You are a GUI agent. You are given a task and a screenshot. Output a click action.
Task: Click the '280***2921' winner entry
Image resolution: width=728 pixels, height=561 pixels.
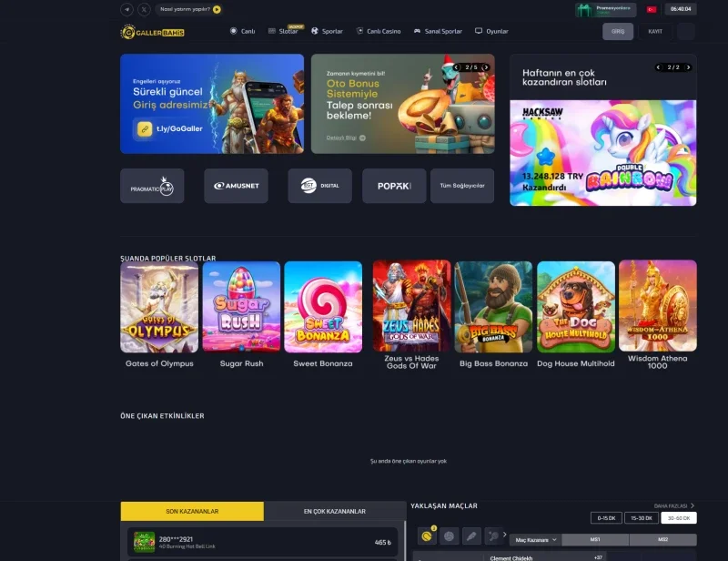[262, 542]
